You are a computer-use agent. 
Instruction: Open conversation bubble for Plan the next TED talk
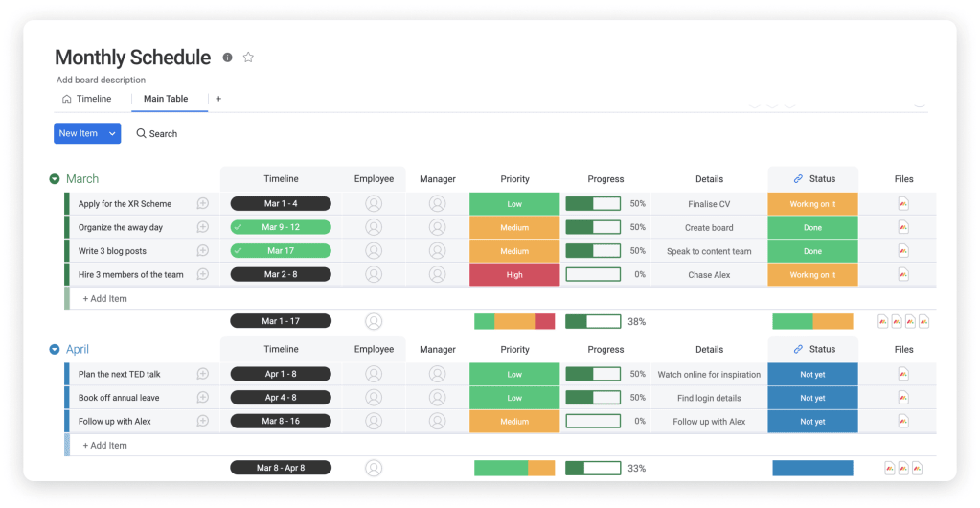coord(202,374)
